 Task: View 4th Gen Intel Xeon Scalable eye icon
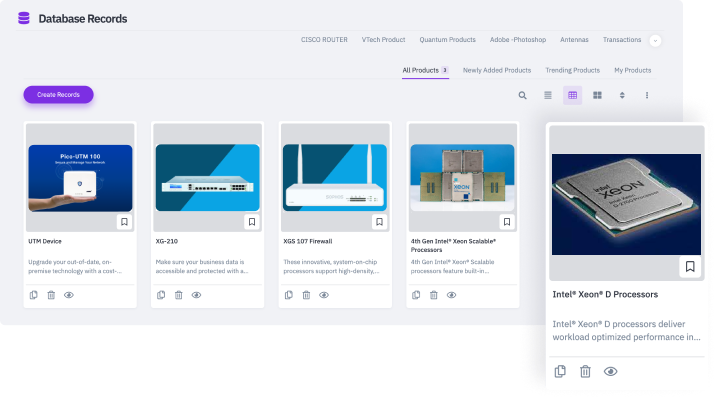coord(451,295)
